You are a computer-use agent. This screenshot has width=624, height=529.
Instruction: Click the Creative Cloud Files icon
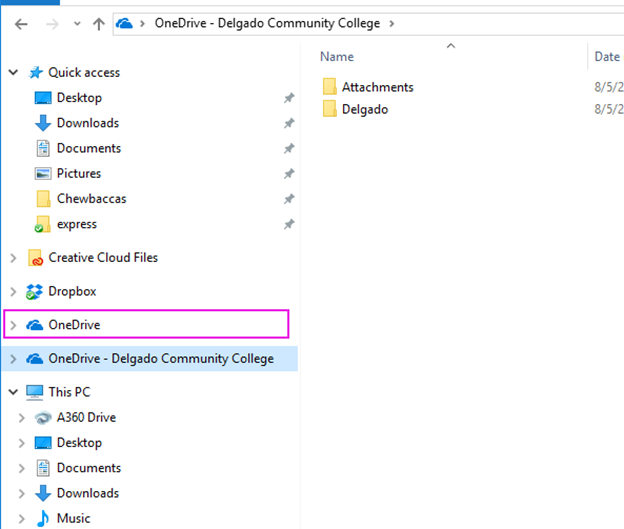pyautogui.click(x=35, y=258)
